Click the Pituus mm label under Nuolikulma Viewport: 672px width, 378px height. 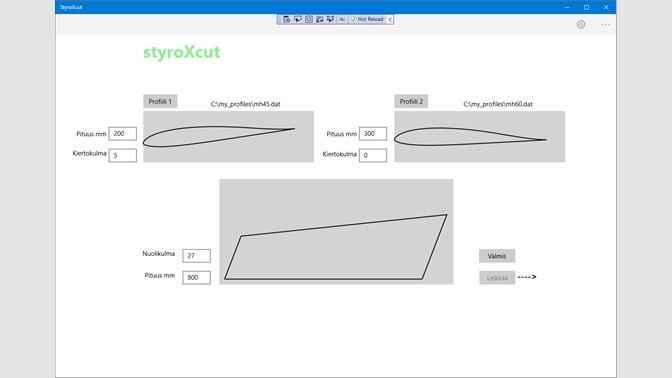coord(159,276)
